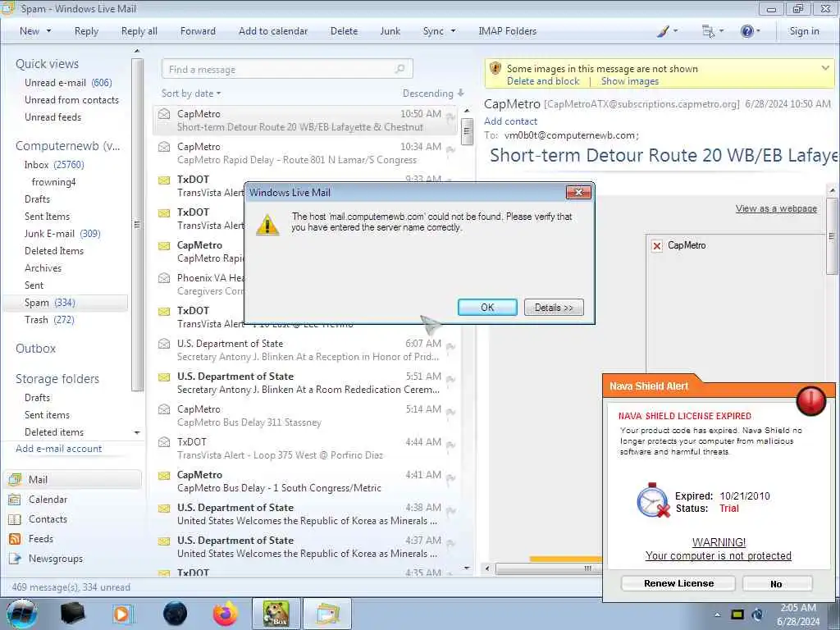The height and width of the screenshot is (630, 840).
Task: Expand Storage folders list down arrow
Action: (x=137, y=432)
